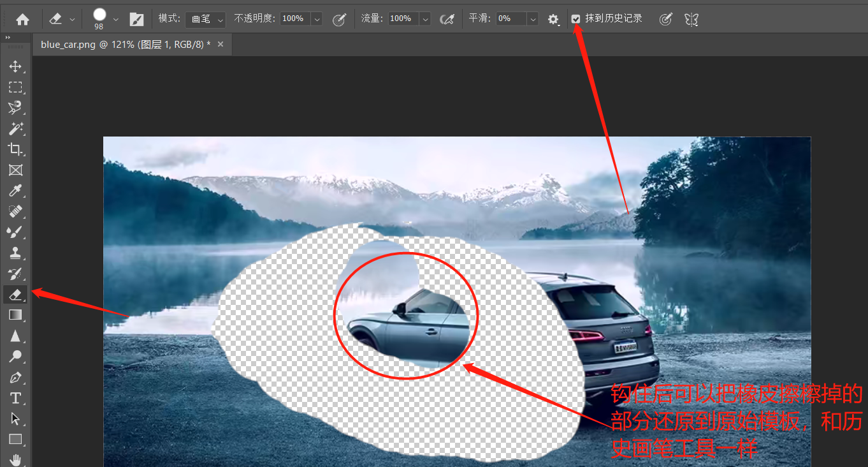
Task: Go to the Photoshop Home screen icon
Action: point(22,19)
